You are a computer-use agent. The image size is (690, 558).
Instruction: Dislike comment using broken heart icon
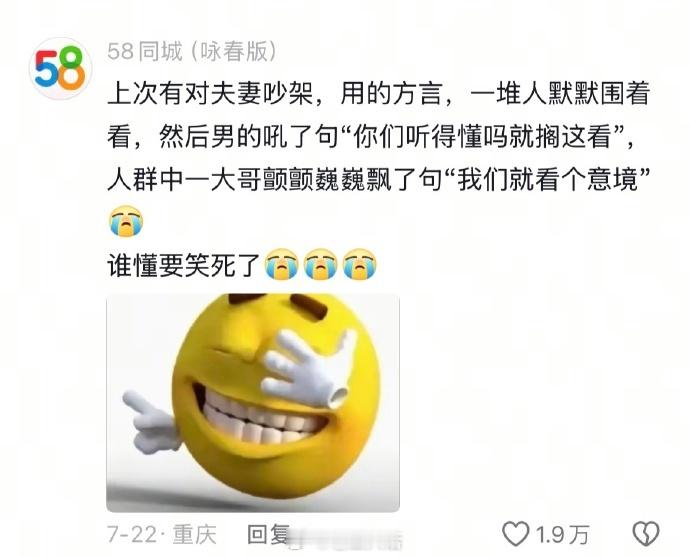pos(646,534)
